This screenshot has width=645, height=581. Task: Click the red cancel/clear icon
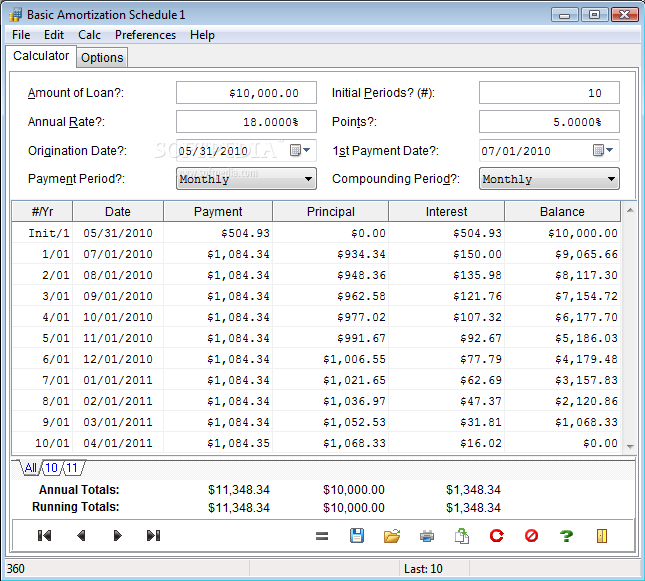point(531,535)
